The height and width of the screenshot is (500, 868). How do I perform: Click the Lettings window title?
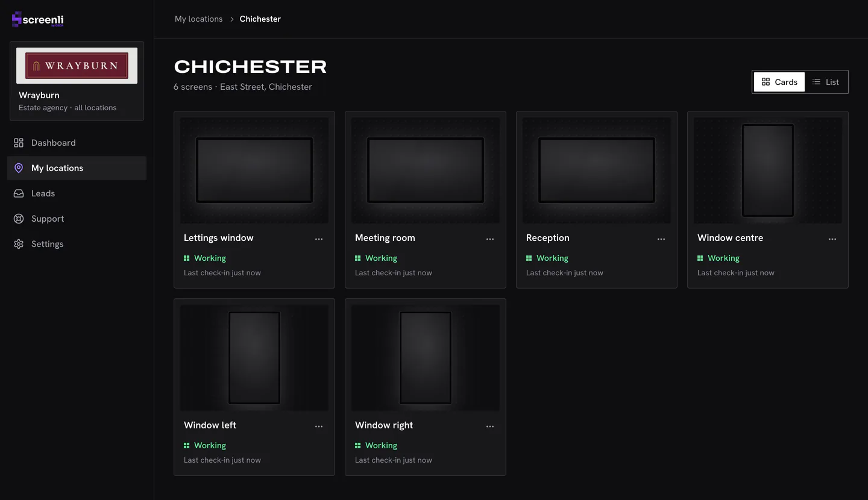point(218,238)
